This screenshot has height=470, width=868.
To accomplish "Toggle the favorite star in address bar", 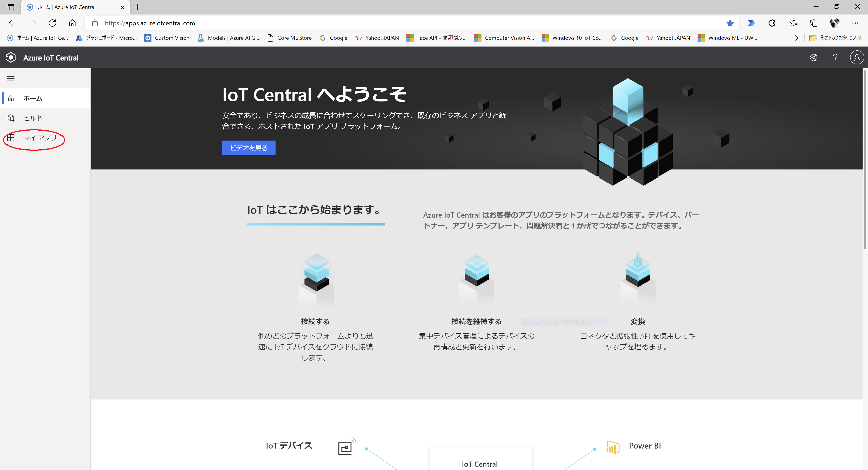I will coord(730,23).
